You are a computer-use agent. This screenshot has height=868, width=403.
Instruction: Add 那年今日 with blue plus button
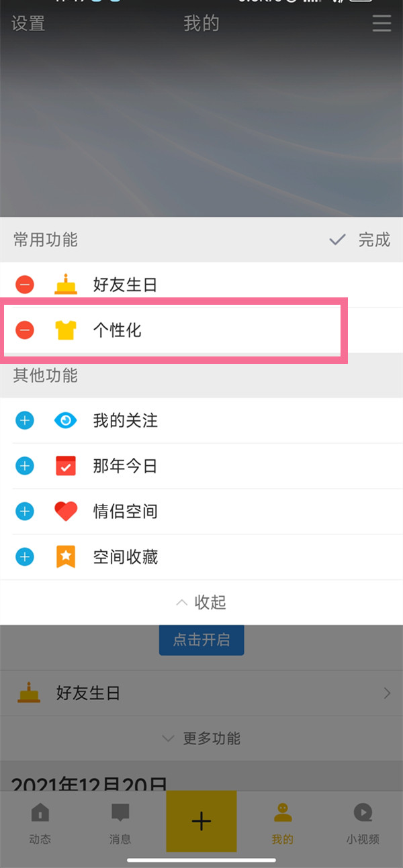click(x=25, y=466)
